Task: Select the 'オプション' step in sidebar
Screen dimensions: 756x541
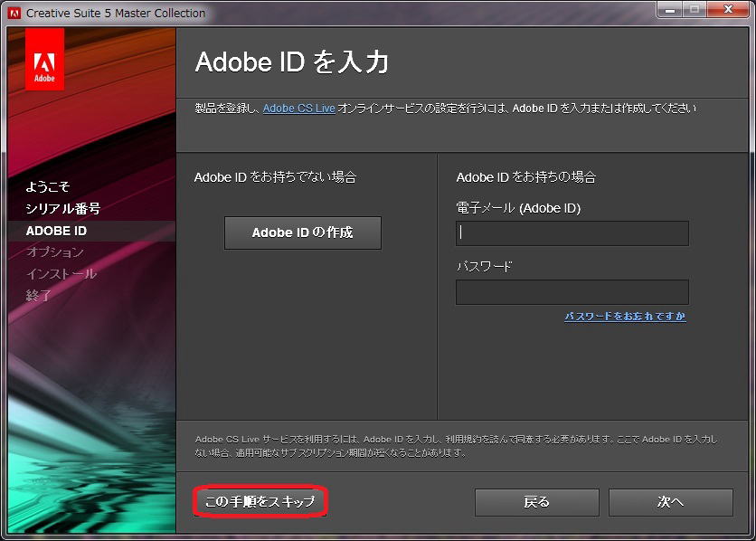Action: click(55, 252)
